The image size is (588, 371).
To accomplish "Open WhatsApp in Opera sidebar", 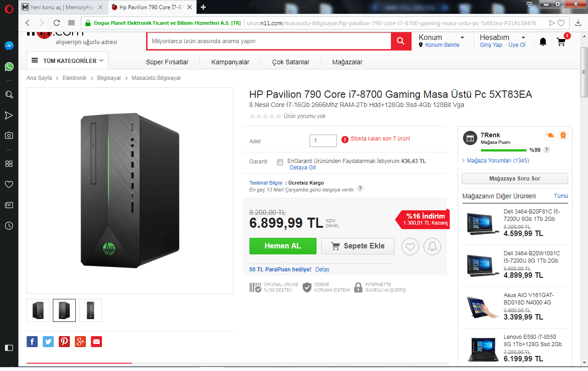I will [9, 67].
